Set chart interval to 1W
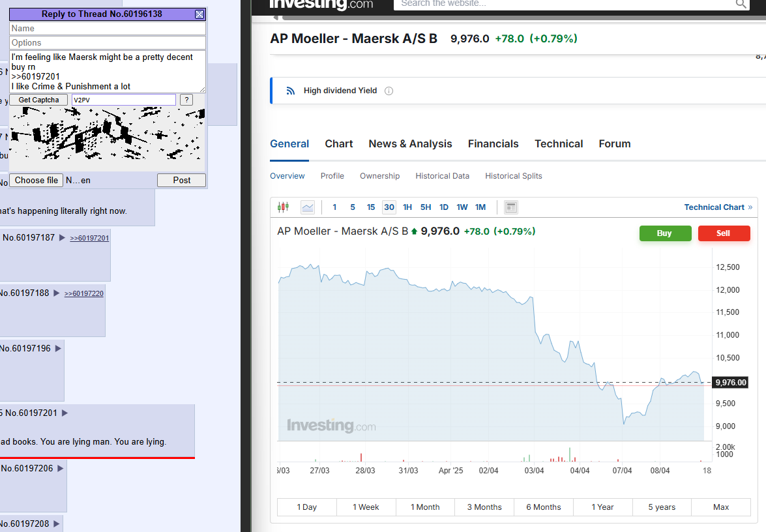 point(462,207)
